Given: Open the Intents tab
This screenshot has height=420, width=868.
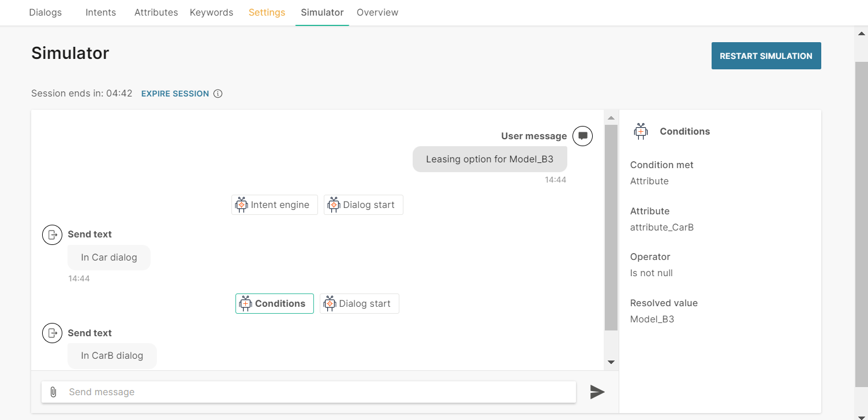Looking at the screenshot, I should [100, 12].
